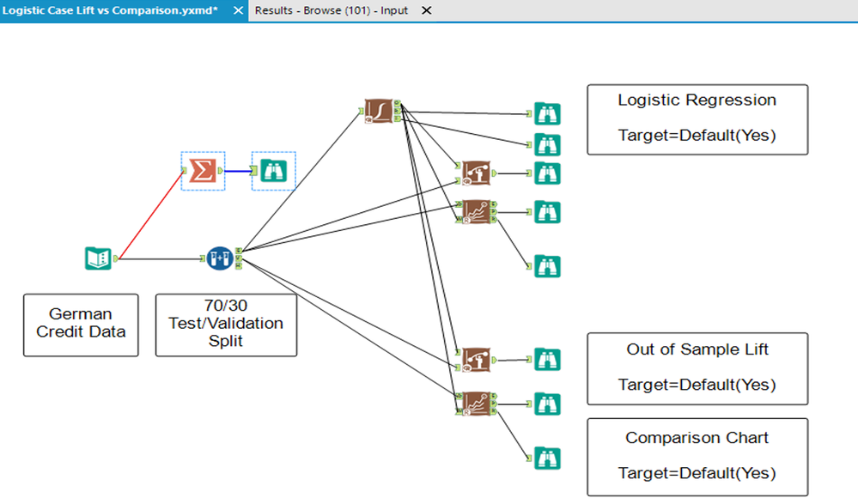
Task: Open the Results - Browse (101) - Input tab
Action: 331,10
